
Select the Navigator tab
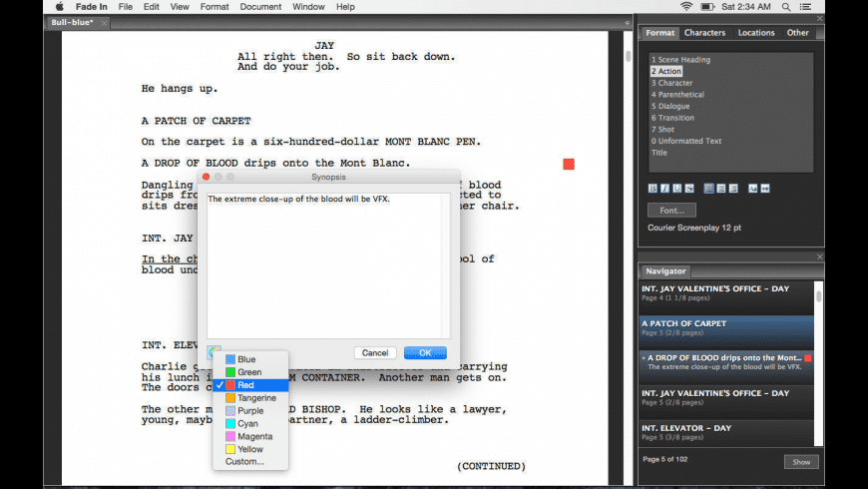(x=665, y=271)
